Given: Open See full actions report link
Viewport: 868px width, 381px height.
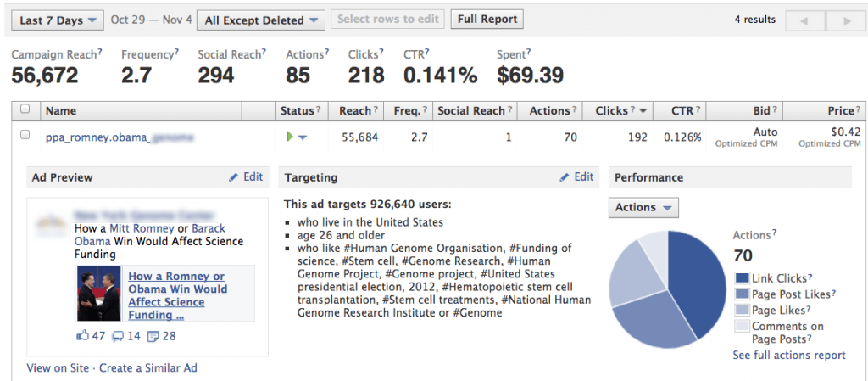Looking at the screenshot, I should 789,355.
